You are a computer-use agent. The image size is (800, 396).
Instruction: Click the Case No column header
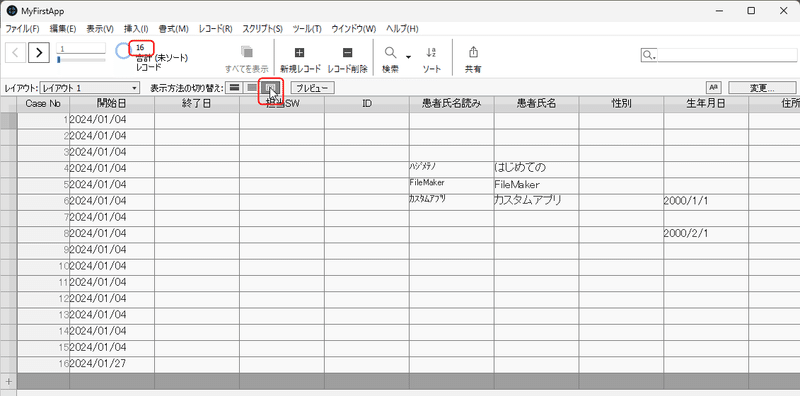click(x=43, y=104)
